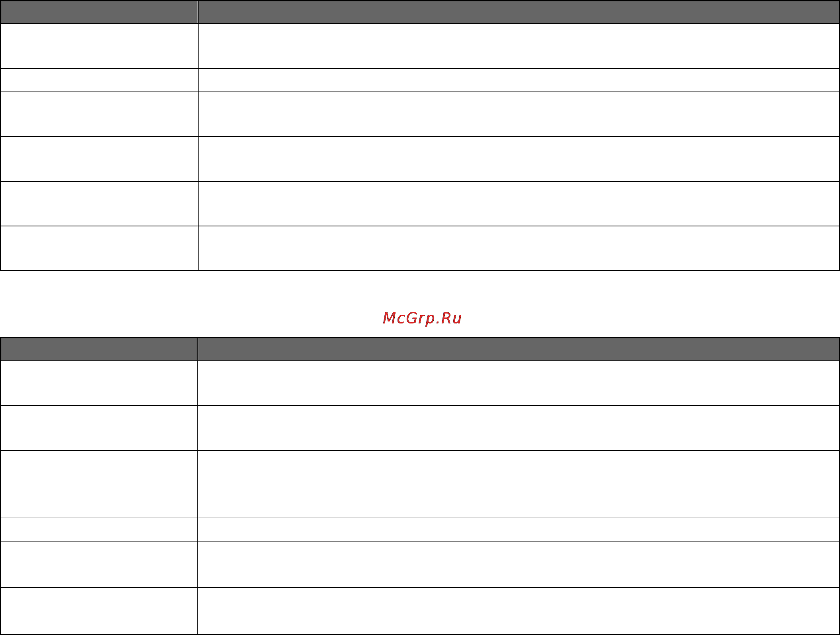840x635 pixels.
Task: Select the lower table's wide gray header cell
Action: pos(519,349)
